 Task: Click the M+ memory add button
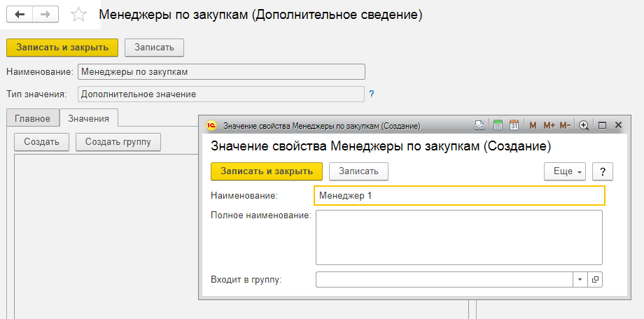point(548,125)
